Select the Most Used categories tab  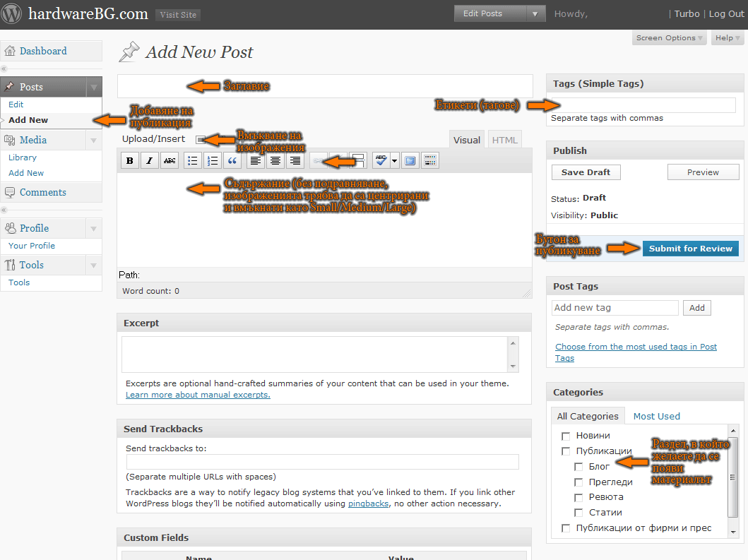[656, 416]
